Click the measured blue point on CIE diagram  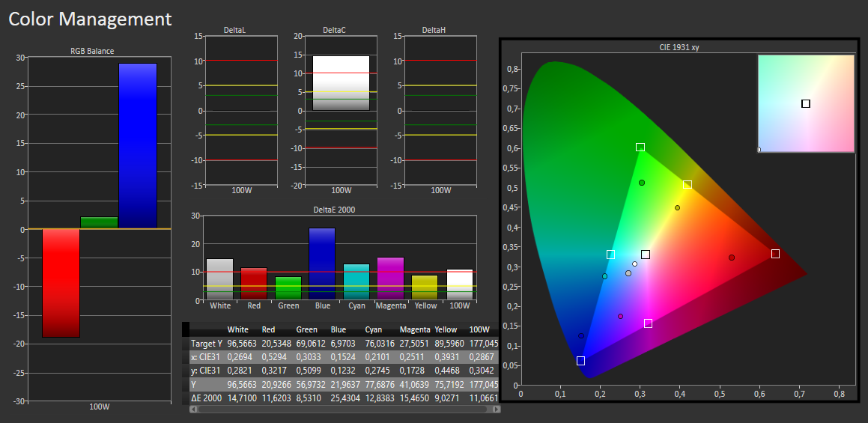tap(581, 335)
